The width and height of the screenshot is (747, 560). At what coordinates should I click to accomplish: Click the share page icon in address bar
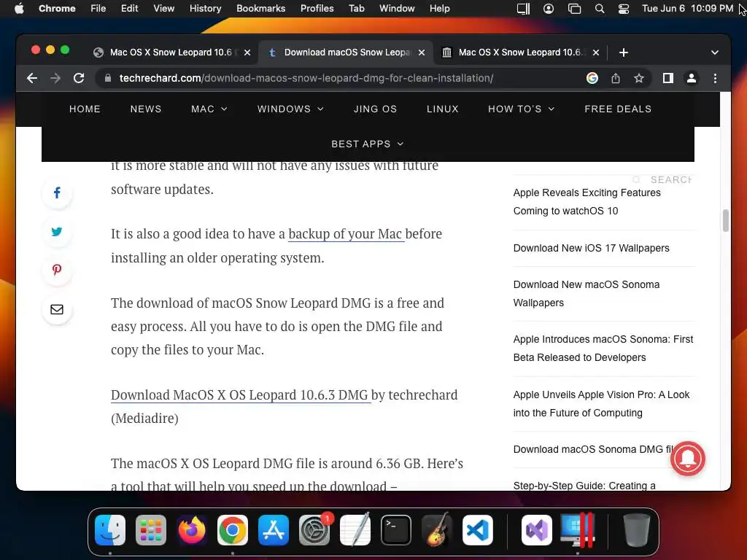point(616,78)
